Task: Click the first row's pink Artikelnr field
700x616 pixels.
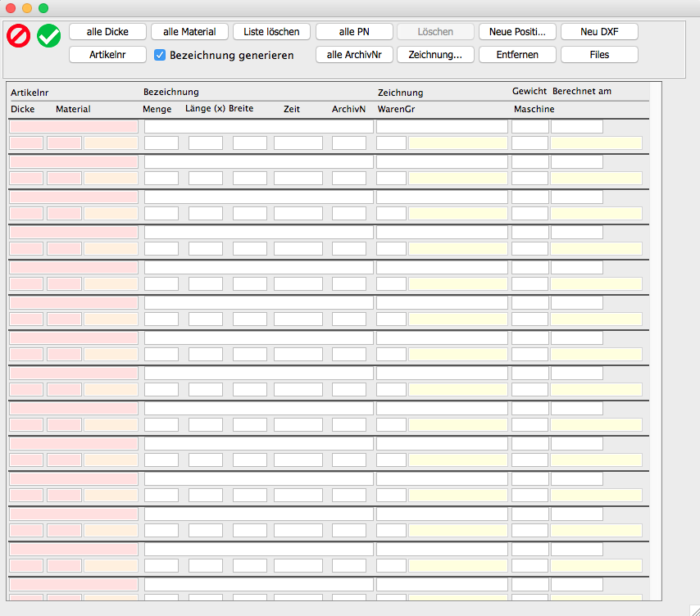Action: 74,127
